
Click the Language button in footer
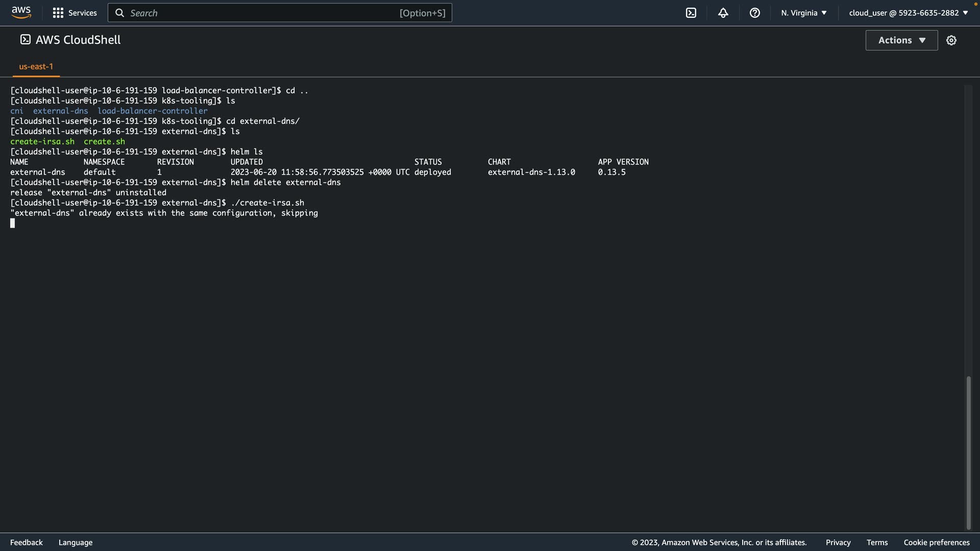point(76,542)
